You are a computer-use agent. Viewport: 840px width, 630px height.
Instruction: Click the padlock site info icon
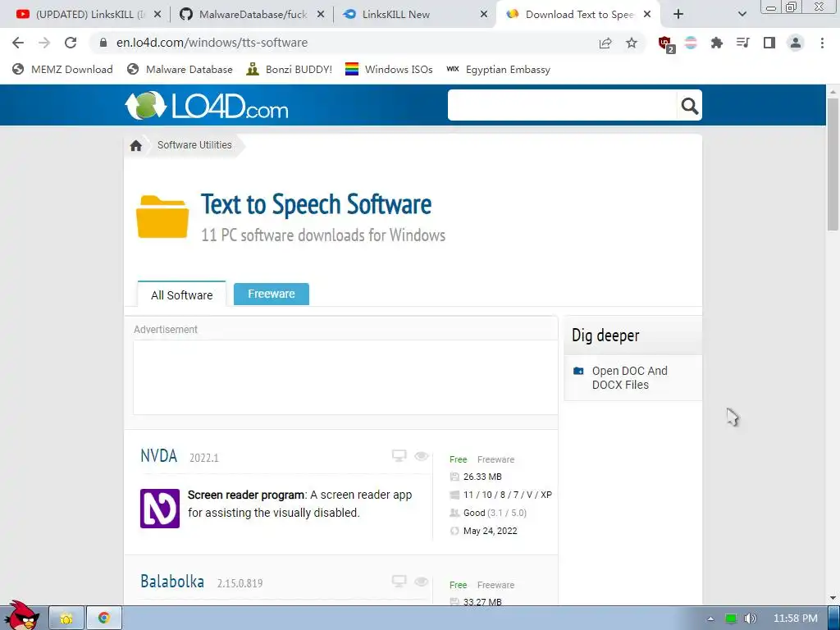(103, 43)
